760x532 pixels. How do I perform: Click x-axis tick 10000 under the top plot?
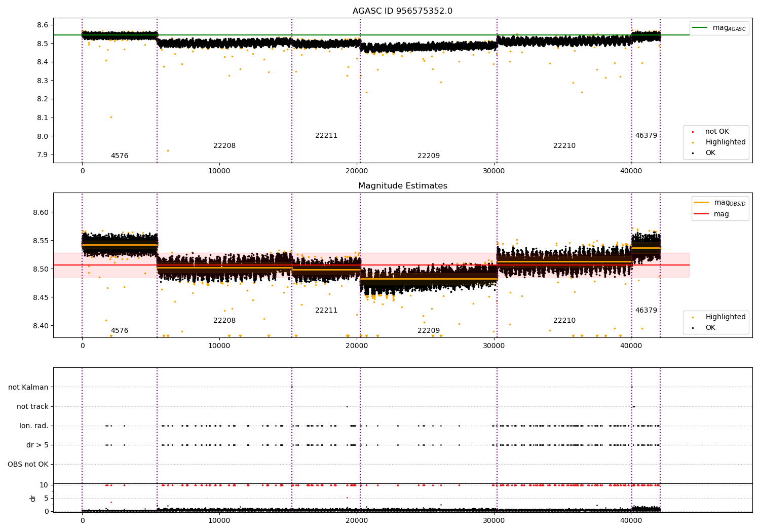tap(219, 171)
